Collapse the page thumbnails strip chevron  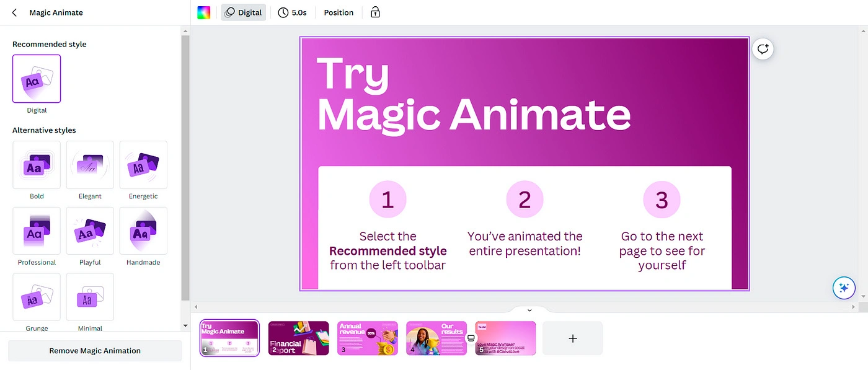[529, 310]
